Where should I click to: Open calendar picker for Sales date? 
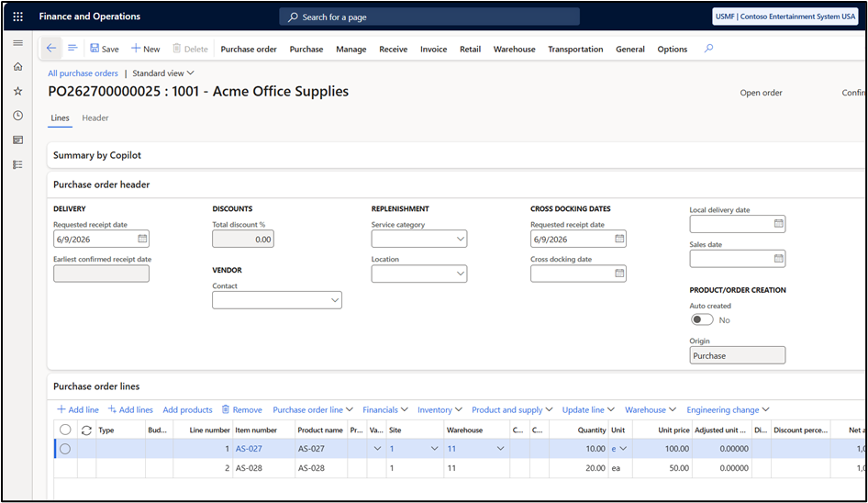click(778, 258)
